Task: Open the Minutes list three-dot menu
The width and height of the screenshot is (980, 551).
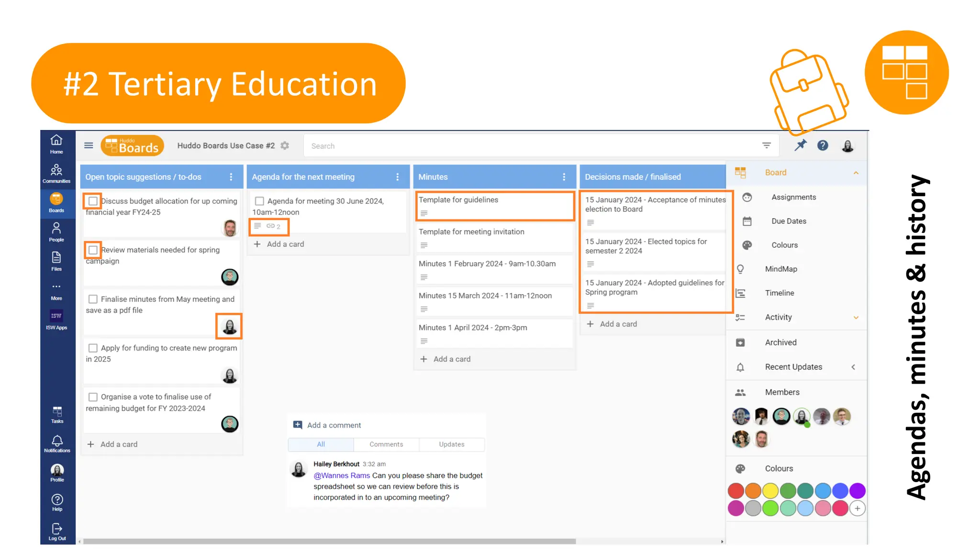Action: click(564, 177)
